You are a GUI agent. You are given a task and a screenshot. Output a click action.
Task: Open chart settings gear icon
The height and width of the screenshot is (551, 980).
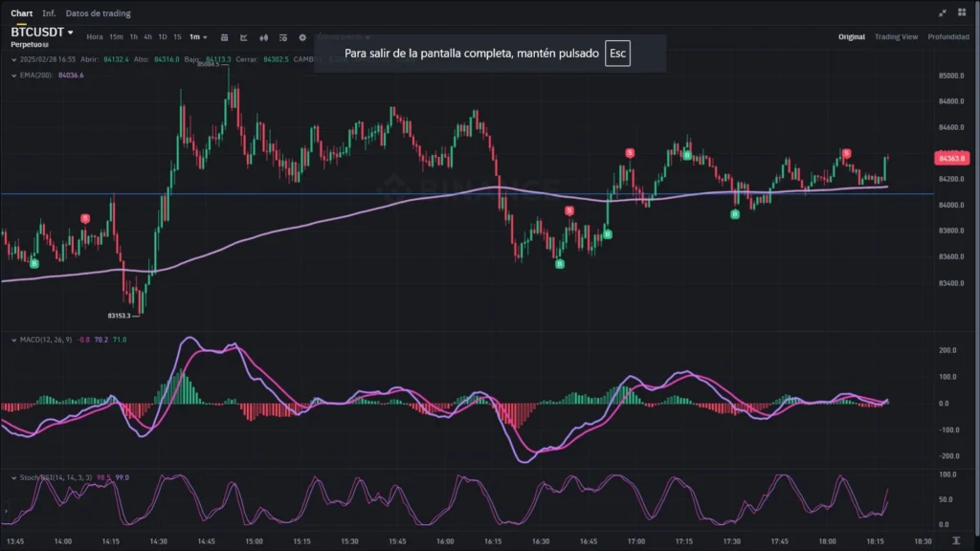302,37
